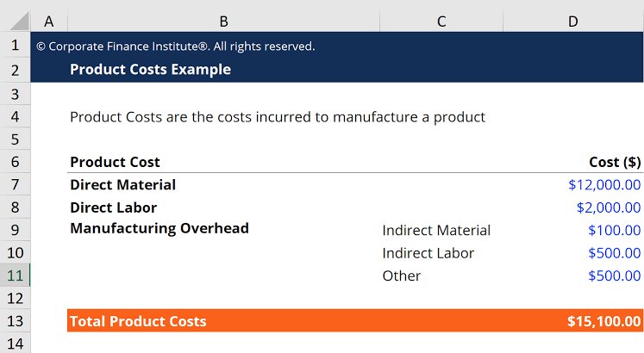644x353 pixels.
Task: Select column A header
Action: (x=48, y=21)
